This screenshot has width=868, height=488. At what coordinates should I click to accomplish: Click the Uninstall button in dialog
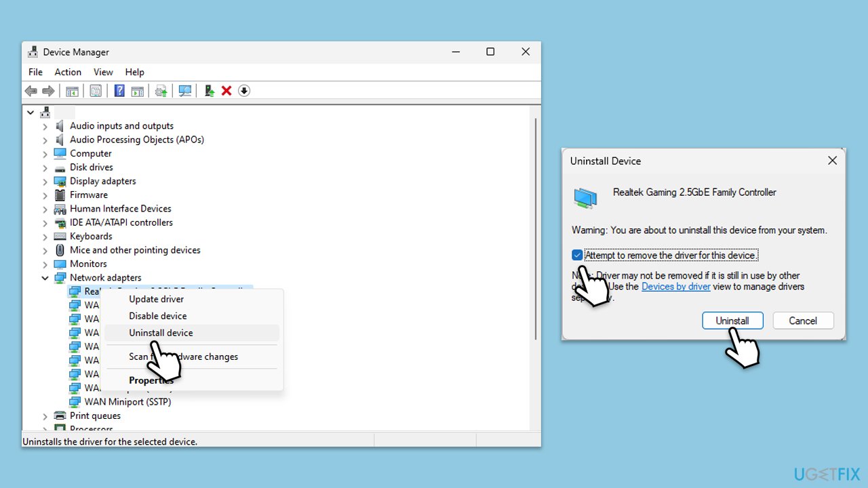coord(732,321)
